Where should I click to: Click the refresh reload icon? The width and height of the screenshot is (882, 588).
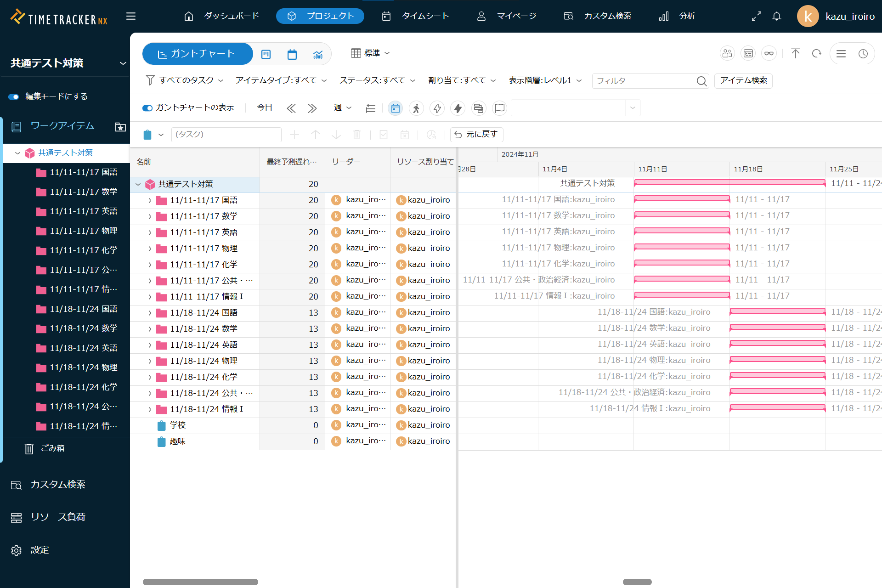[x=816, y=54]
